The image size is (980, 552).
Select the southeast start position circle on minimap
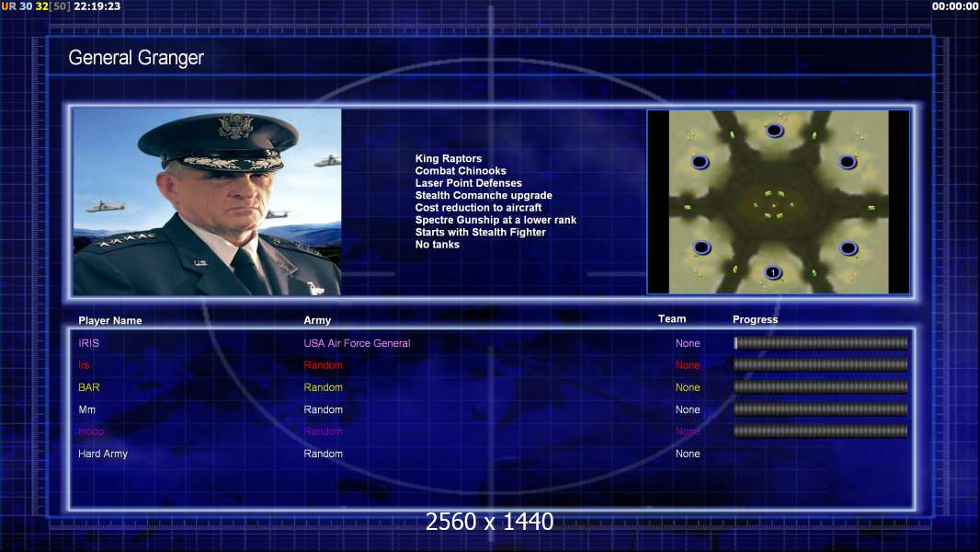coord(849,248)
